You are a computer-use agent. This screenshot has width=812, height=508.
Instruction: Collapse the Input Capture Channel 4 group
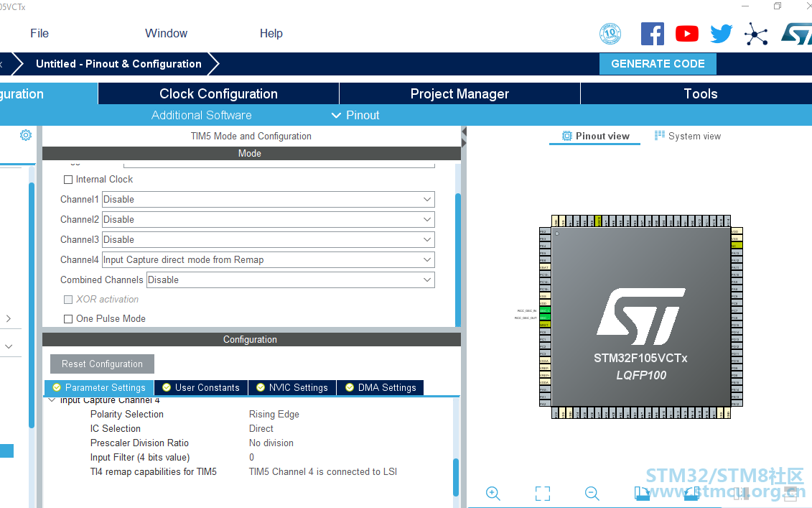[52, 400]
